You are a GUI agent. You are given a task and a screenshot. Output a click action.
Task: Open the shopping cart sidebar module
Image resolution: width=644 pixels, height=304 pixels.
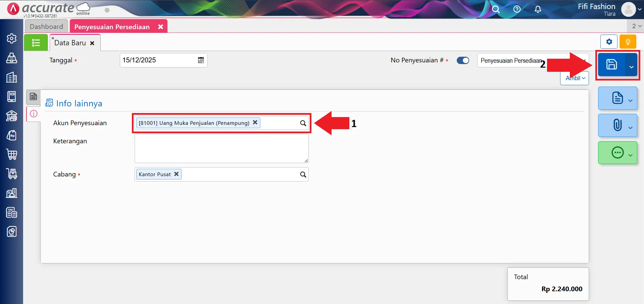point(12,154)
